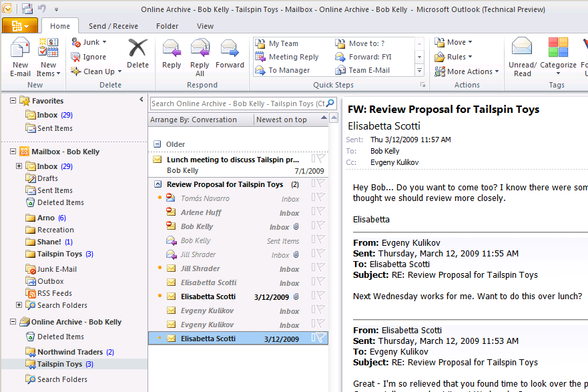
Task: Flag the Lunch meeting message
Action: (x=321, y=158)
